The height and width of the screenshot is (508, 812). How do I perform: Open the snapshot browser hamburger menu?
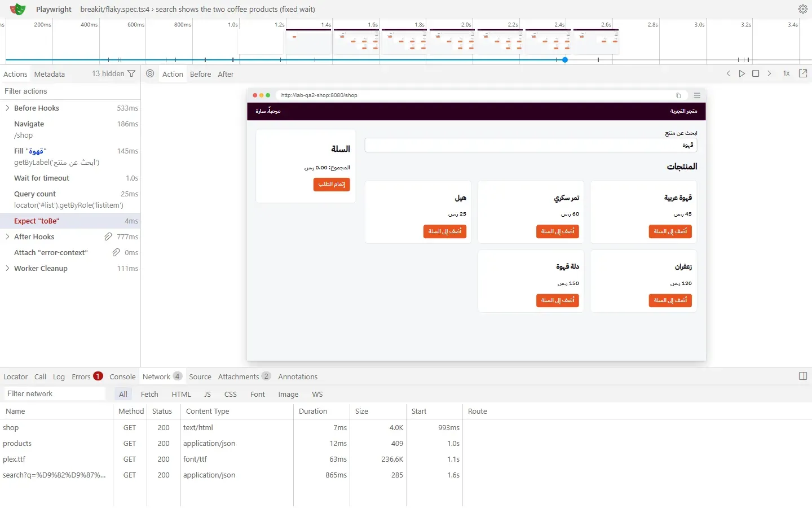[697, 95]
